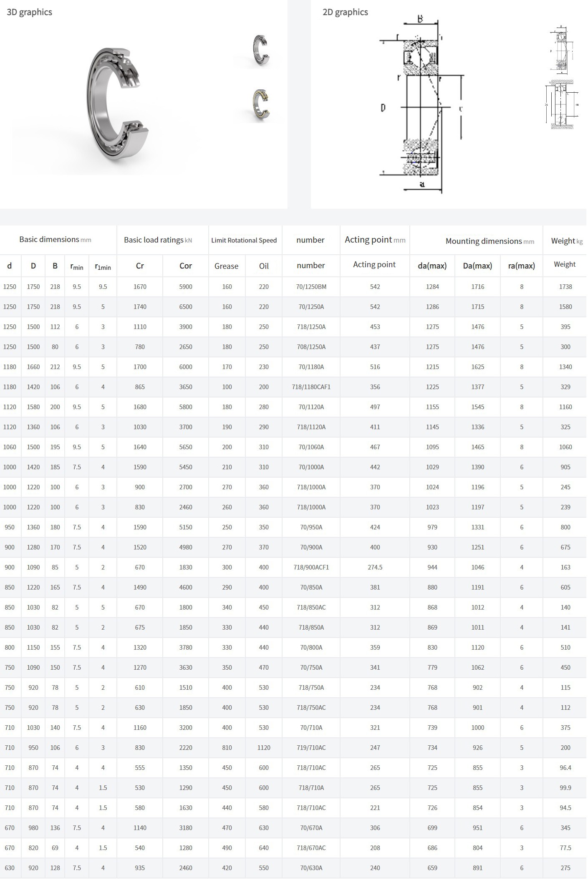The width and height of the screenshot is (588, 886).
Task: Click the da(max) column header
Action: click(432, 266)
